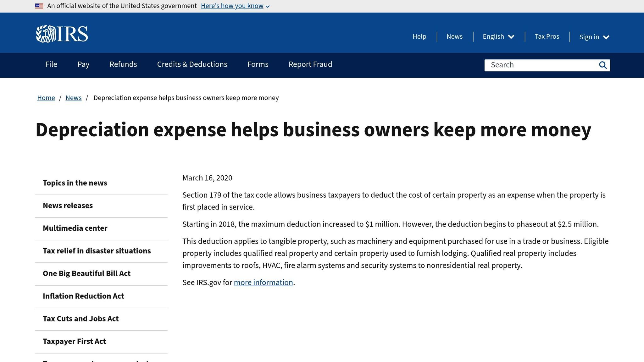
Task: Click the IRS logo
Action: [x=62, y=34]
